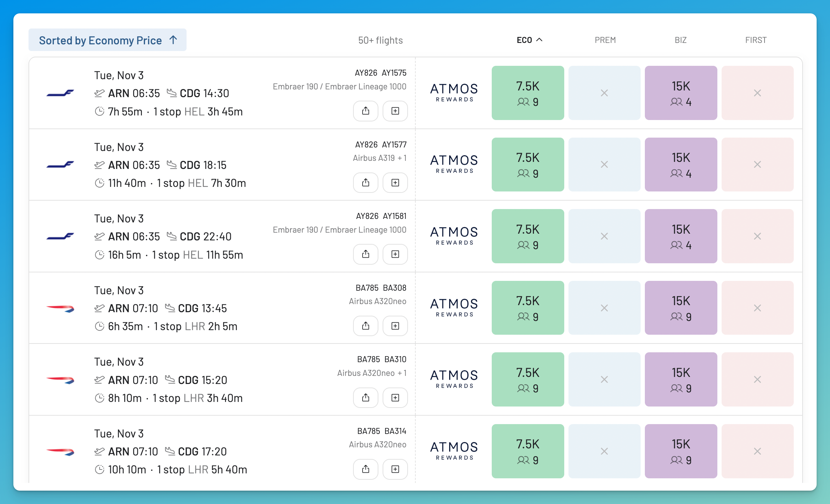Click the unavailable first class cell for AY1575
This screenshot has height=504, width=830.
[757, 93]
